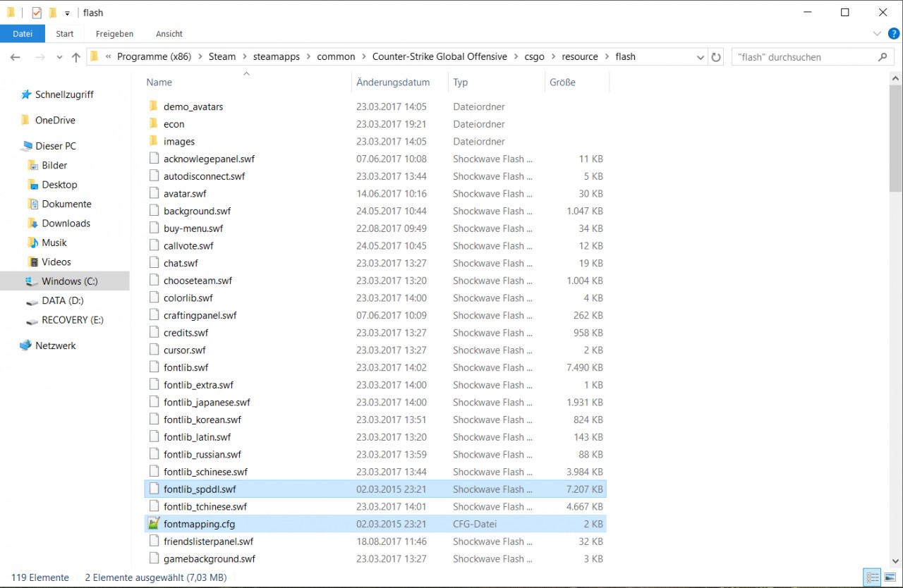Switch to Details view in status bar

[x=874, y=578]
